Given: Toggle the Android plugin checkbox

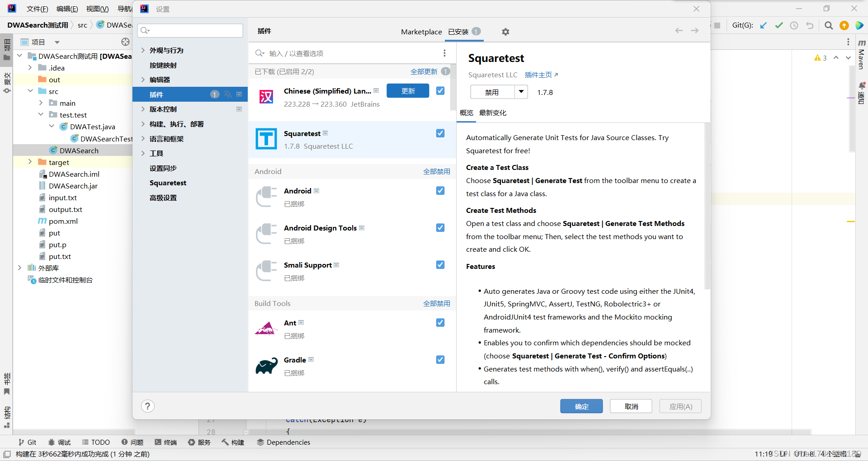Looking at the screenshot, I should tap(440, 191).
